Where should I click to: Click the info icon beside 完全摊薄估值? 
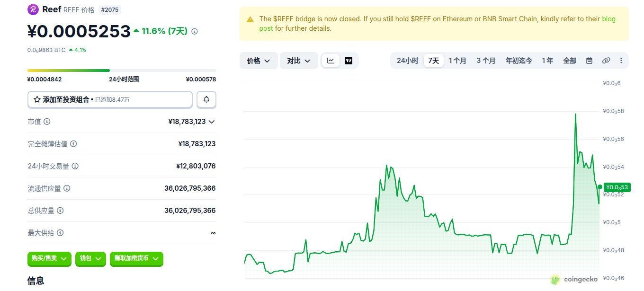73,144
